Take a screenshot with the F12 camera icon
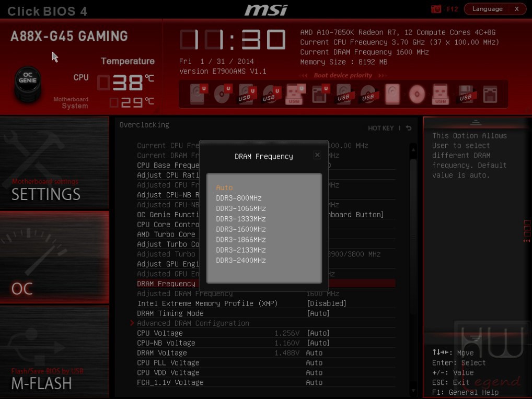 [x=436, y=9]
